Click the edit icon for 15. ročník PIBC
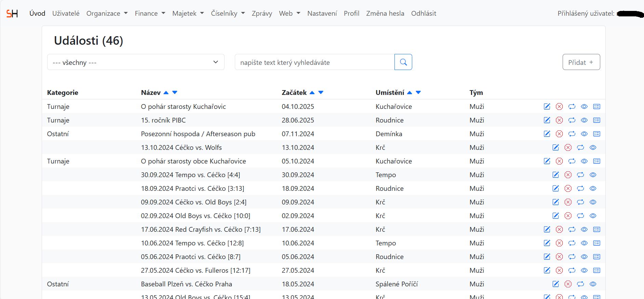The width and height of the screenshot is (644, 299). pos(547,120)
